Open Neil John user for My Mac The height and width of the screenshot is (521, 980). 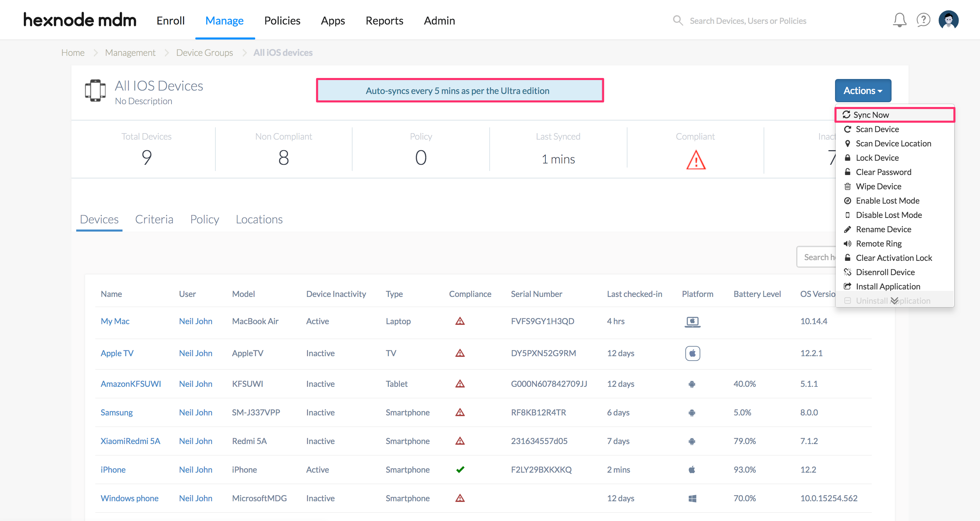tap(196, 321)
